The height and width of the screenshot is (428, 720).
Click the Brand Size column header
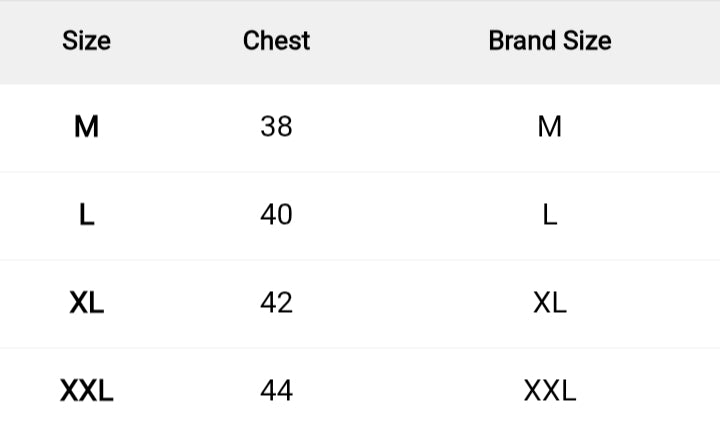point(549,41)
